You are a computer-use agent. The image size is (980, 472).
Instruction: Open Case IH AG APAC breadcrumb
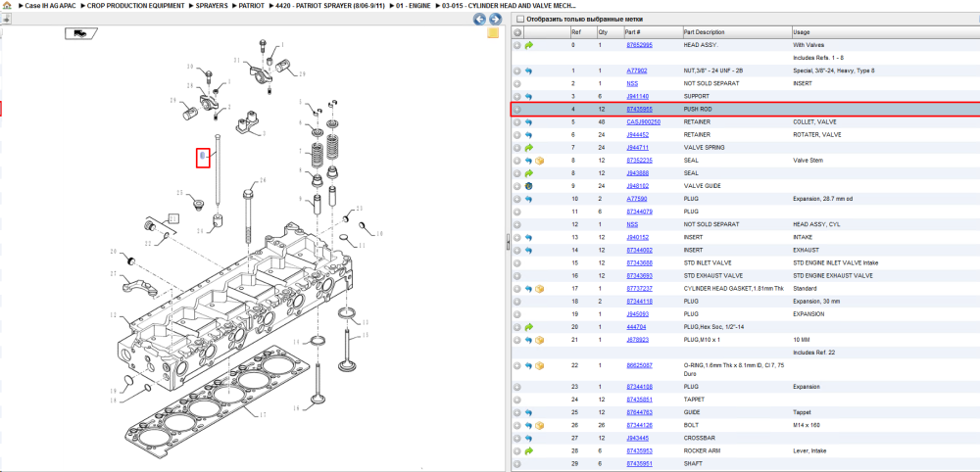[50, 5]
